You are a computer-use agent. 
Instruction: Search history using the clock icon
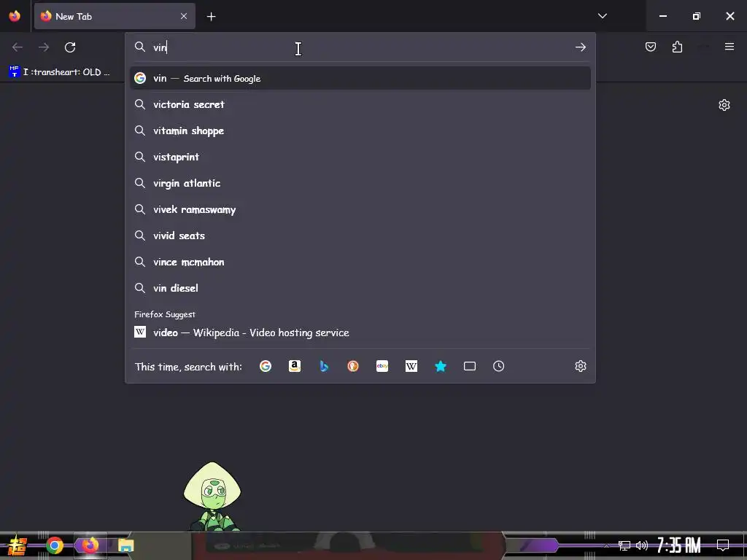pos(499,366)
